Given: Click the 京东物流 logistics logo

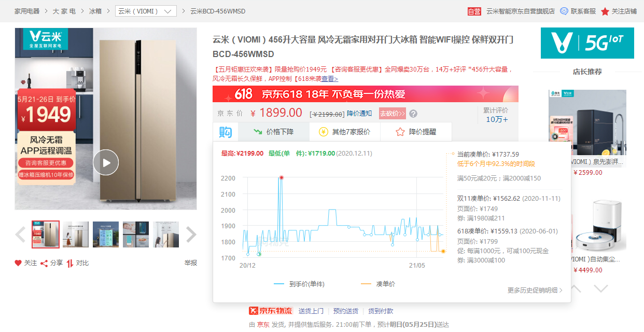Looking at the screenshot, I should point(271,311).
